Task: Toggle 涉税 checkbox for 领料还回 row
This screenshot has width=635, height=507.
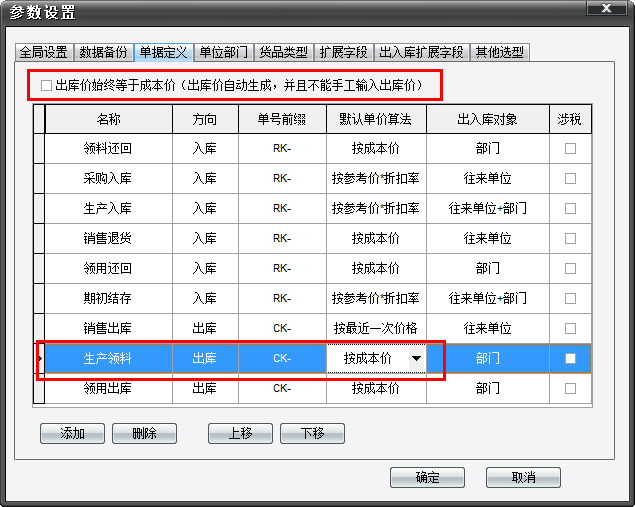Action: point(570,148)
